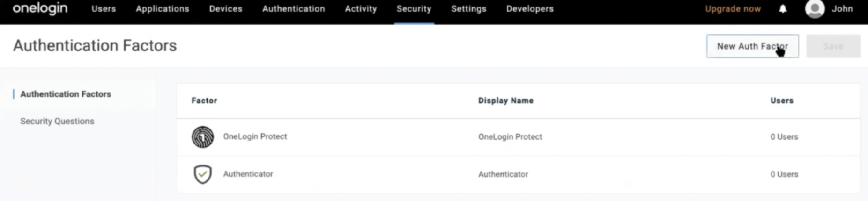
Task: Click the Authenticator display name cell
Action: 503,174
